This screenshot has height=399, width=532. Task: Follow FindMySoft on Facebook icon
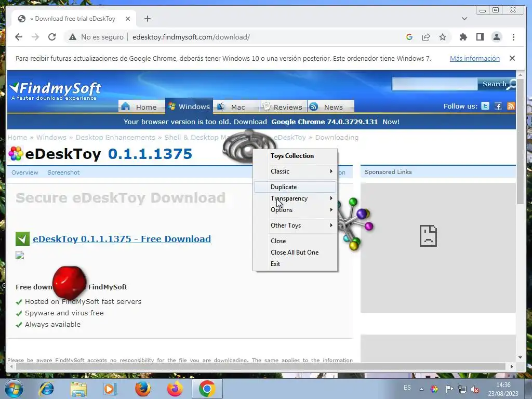498,106
